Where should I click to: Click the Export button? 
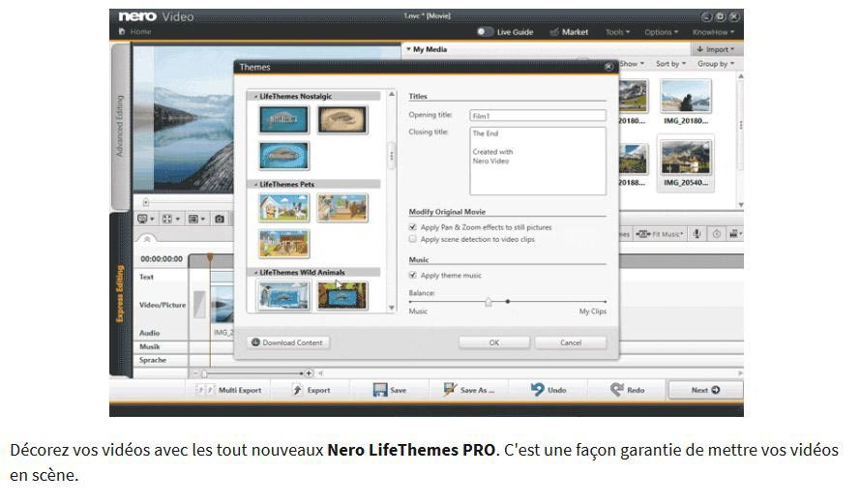pos(311,390)
